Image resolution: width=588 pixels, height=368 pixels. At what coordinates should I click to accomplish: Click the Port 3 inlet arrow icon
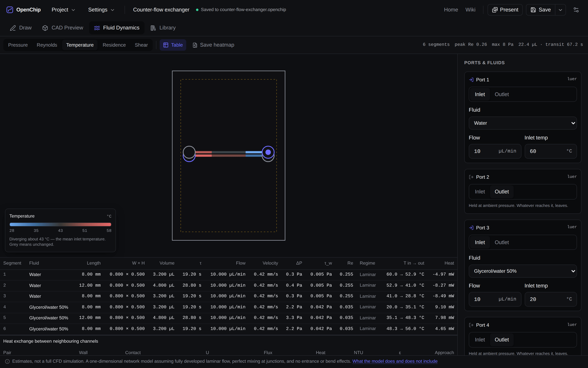point(471,228)
